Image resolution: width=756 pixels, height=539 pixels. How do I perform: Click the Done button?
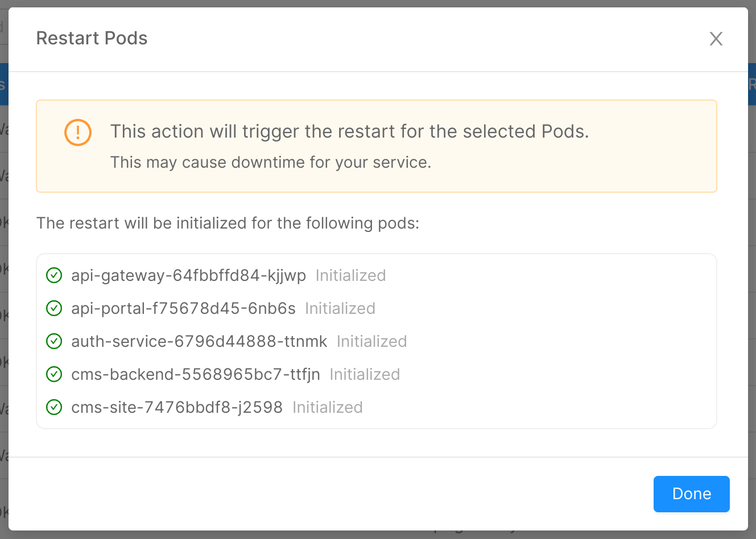point(691,494)
